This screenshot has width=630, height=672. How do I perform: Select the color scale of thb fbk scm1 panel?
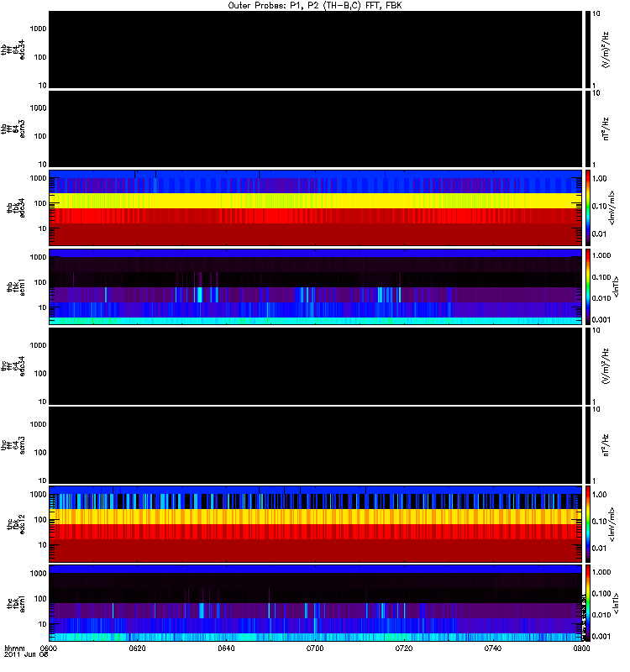[590, 286]
